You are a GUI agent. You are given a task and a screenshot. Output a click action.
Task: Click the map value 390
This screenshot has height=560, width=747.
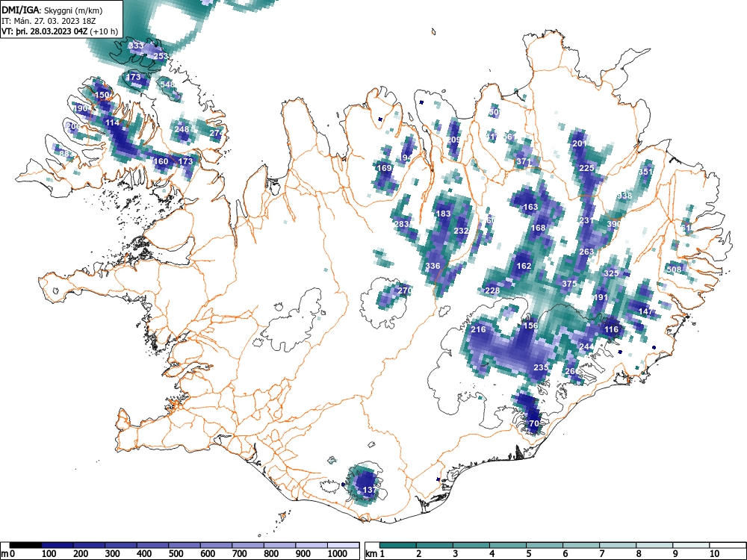coord(614,224)
